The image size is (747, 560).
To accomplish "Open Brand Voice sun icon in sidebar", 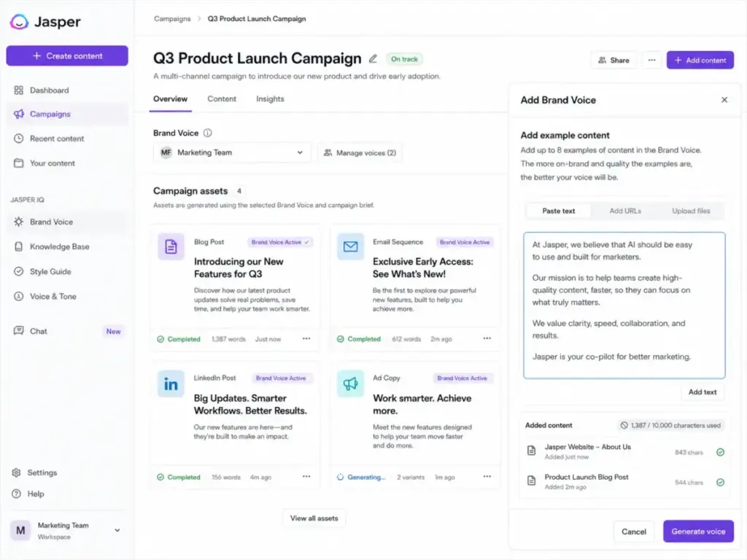I will pos(18,222).
